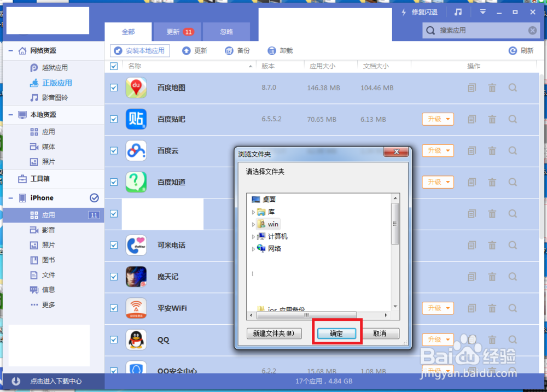This screenshot has width=547, height=392.
Task: Click magnifier icon in 百度地图 row
Action: point(513,87)
